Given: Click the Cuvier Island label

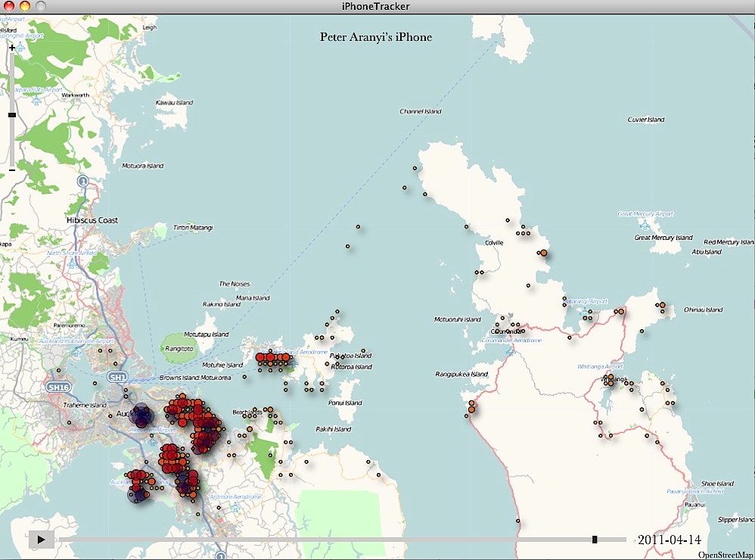Looking at the screenshot, I should point(646,120).
